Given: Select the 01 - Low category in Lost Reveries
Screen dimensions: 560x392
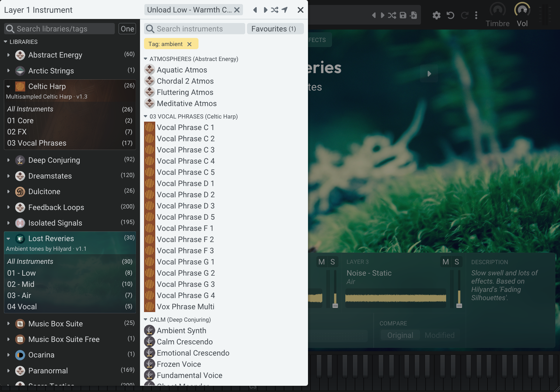Looking at the screenshot, I should pyautogui.click(x=70, y=273).
